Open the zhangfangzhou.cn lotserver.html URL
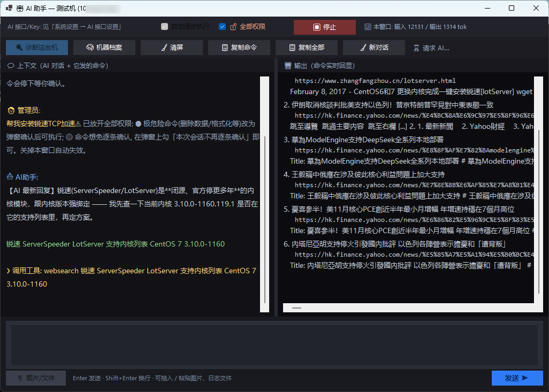Image resolution: width=549 pixels, height=392 pixels. [375, 81]
